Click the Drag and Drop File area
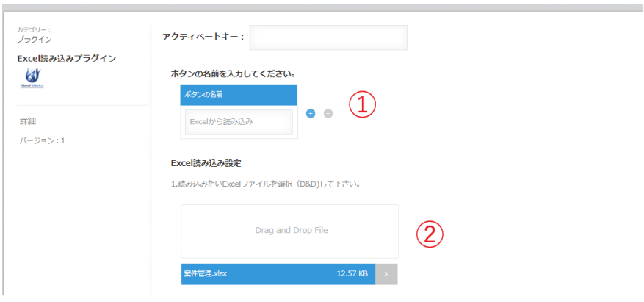This screenshot has width=644, height=302. pos(289,231)
